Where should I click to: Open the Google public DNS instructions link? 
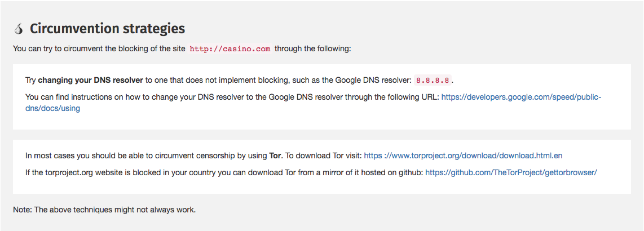[521, 97]
